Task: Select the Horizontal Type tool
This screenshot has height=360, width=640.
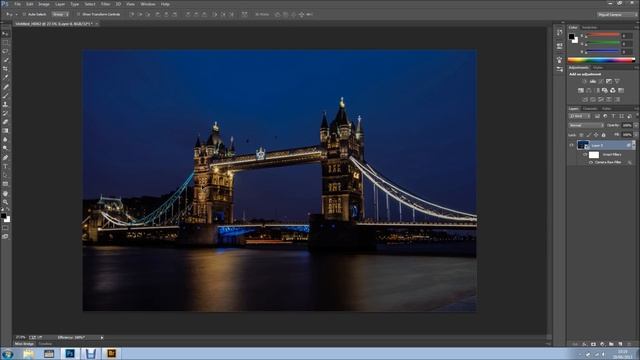Action: click(5, 167)
